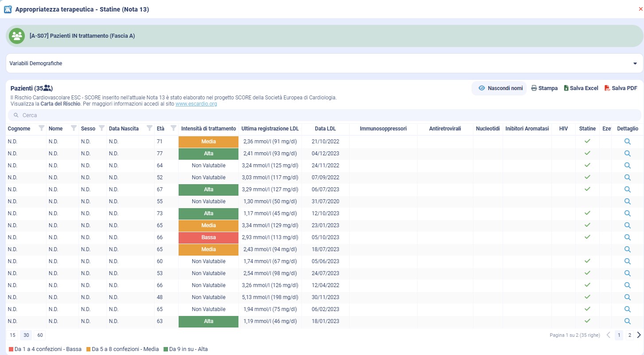Screen dimensions: 644x355
Task: Click the Cognome column filter icon
Action: point(41,129)
